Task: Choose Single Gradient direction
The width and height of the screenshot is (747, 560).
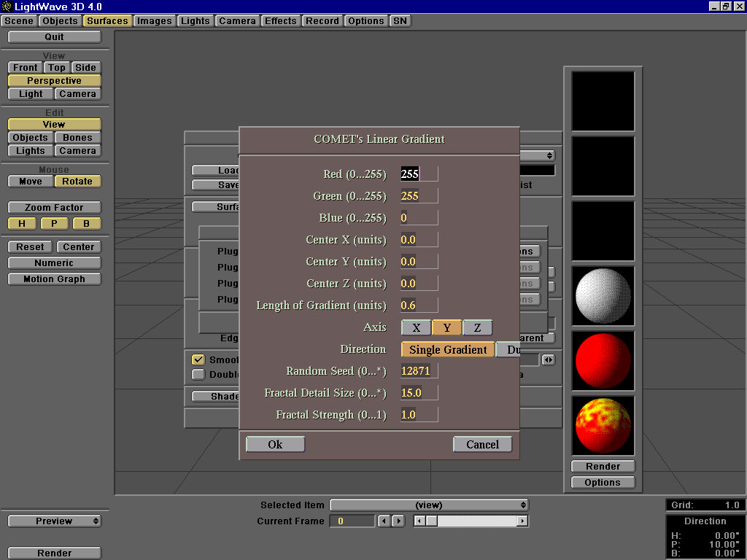Action: click(448, 350)
